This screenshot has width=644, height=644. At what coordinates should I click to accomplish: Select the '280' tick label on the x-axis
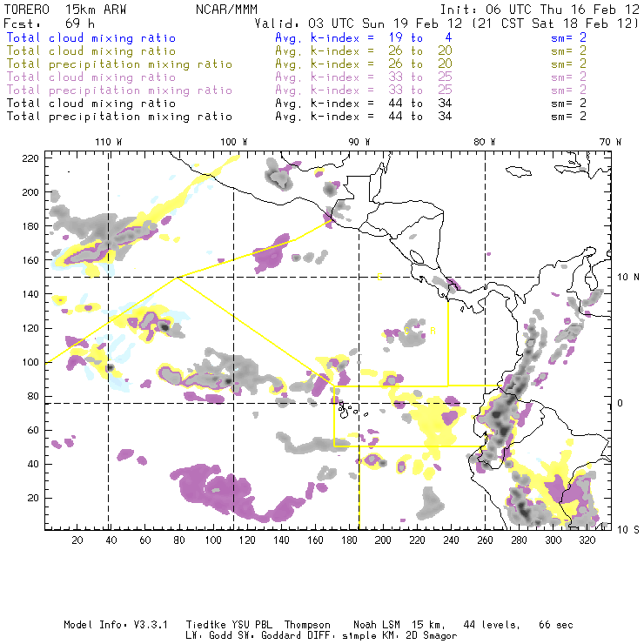click(x=520, y=540)
